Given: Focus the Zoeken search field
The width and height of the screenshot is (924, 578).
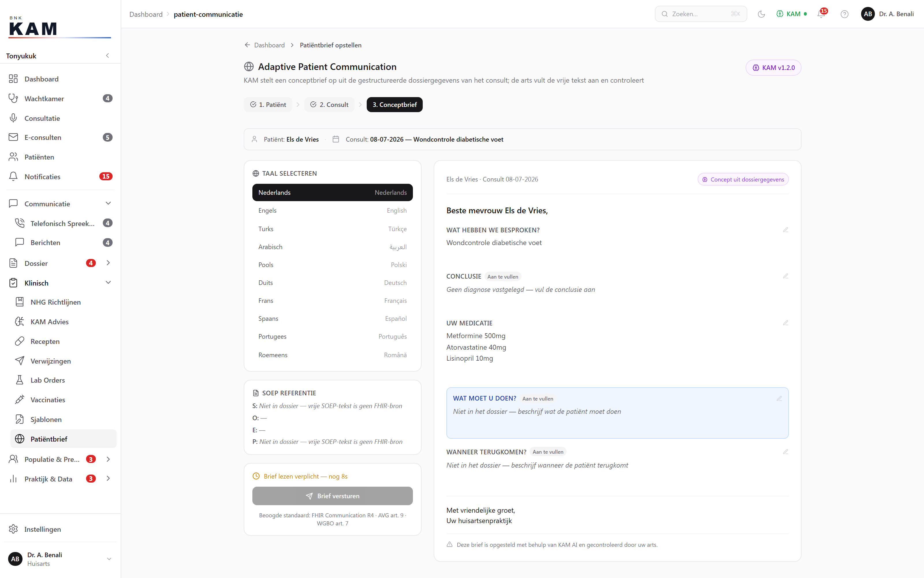Looking at the screenshot, I should [x=701, y=14].
